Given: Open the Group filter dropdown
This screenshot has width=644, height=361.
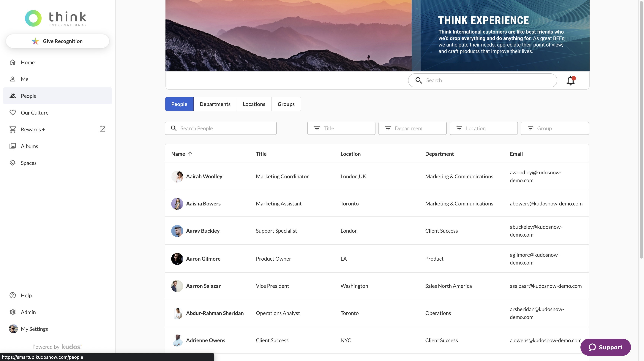Looking at the screenshot, I should pos(555,128).
